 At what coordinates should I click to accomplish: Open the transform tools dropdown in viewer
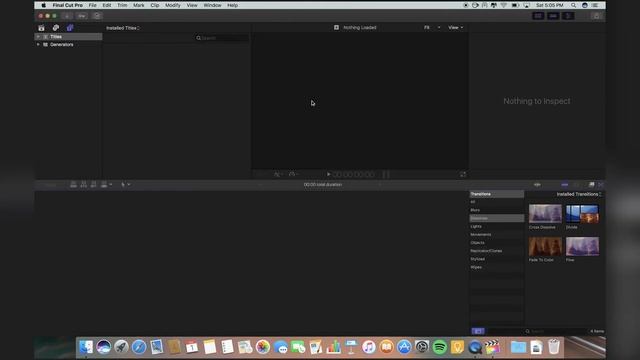[x=279, y=174]
